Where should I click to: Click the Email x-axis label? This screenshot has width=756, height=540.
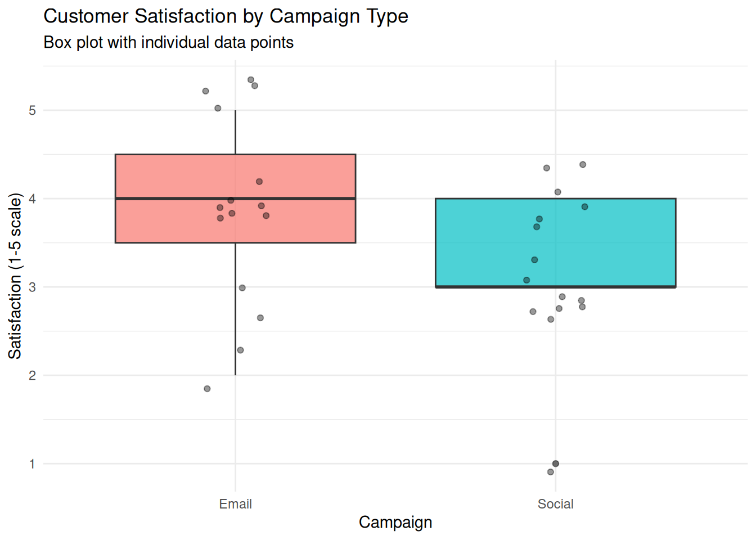(235, 504)
